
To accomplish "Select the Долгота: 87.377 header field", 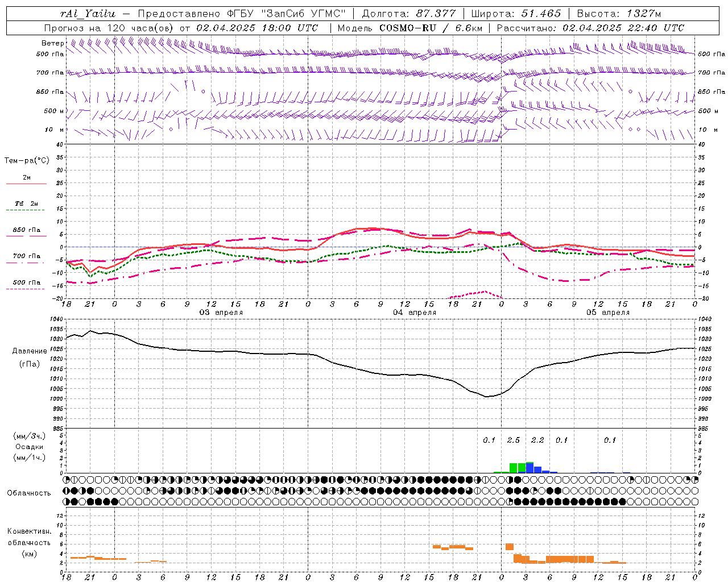I will (408, 14).
